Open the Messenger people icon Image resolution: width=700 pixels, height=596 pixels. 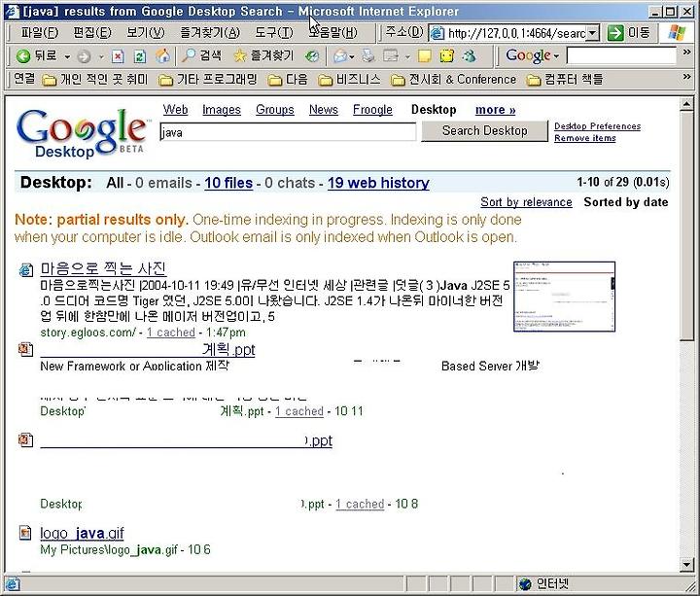tap(469, 56)
